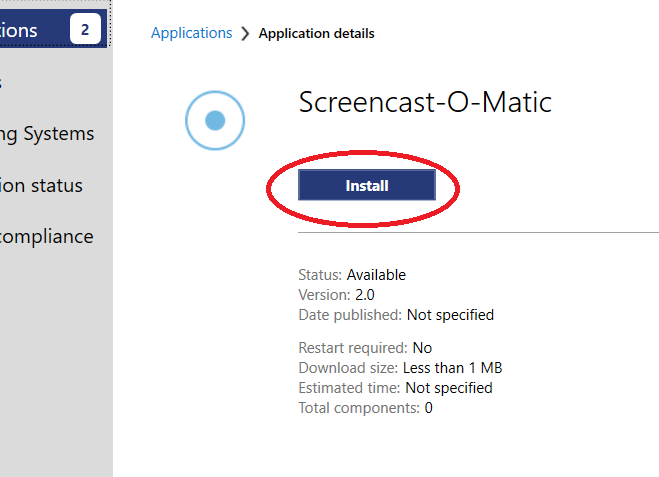Click "Estimated time: Not specified" text
The height and width of the screenshot is (477, 659).
(395, 387)
